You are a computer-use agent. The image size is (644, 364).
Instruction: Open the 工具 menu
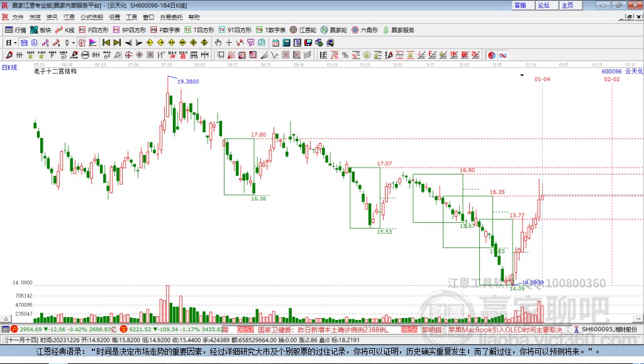131,17
